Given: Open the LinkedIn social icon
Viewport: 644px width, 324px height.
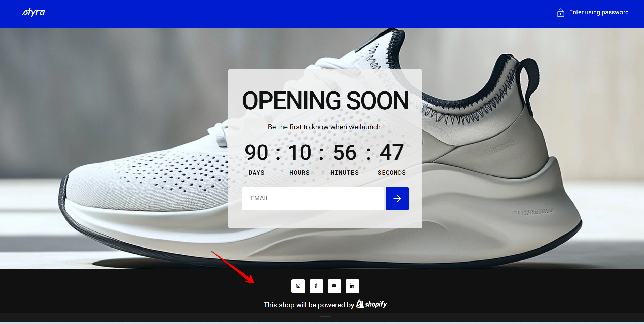Looking at the screenshot, I should 352,286.
